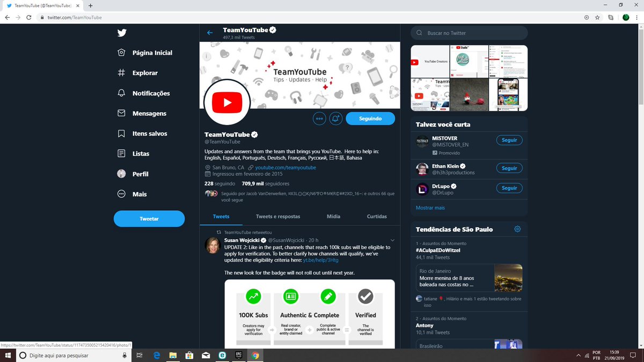
Task: Open TeamYouTube profile picture
Action: pyautogui.click(x=227, y=102)
